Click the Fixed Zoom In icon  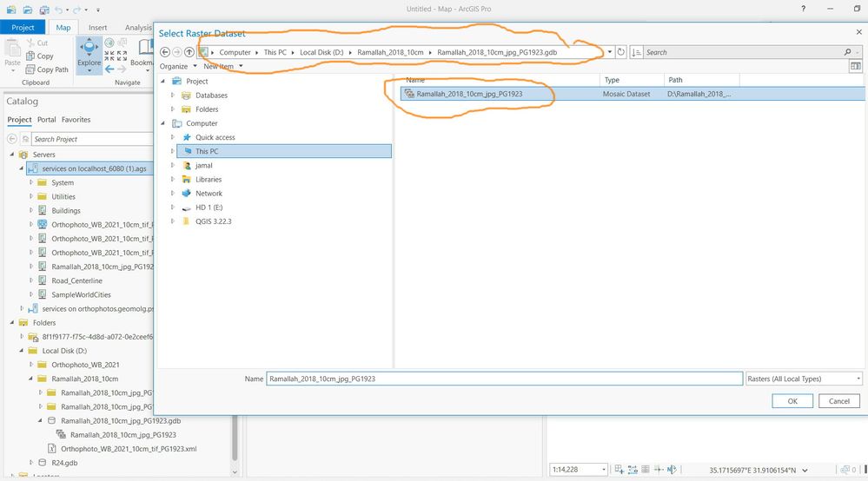[x=109, y=56]
